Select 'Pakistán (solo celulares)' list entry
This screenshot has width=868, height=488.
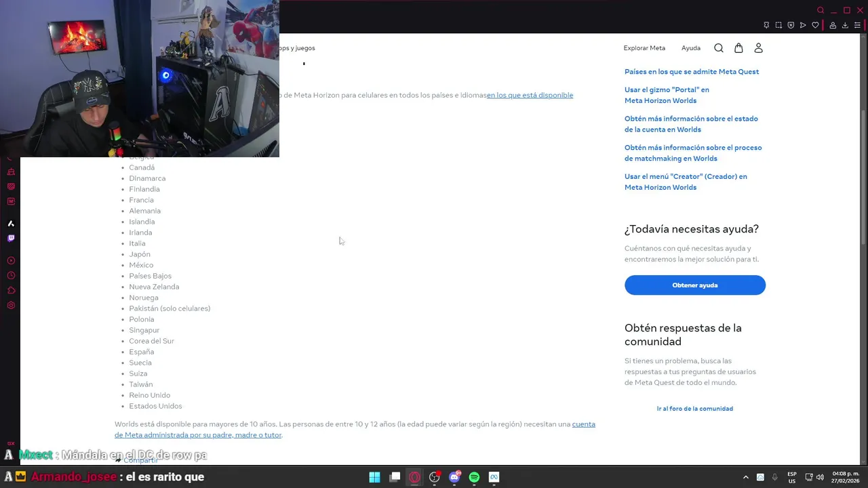coord(170,308)
